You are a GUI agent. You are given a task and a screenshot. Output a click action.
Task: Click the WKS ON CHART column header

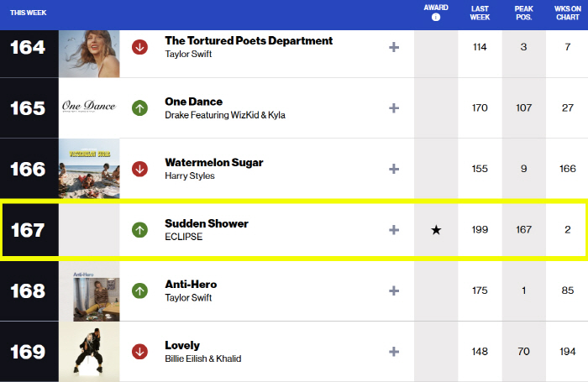tap(568, 13)
